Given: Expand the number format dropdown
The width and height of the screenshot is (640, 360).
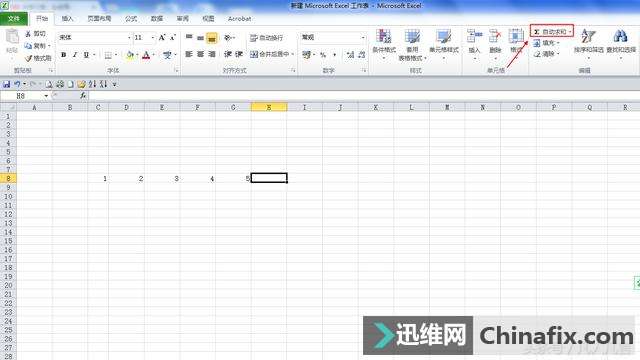Looking at the screenshot, I should click(363, 38).
